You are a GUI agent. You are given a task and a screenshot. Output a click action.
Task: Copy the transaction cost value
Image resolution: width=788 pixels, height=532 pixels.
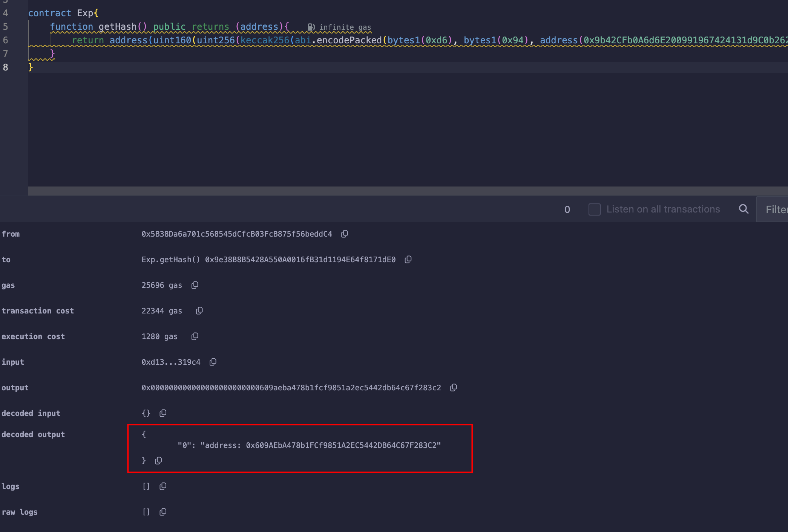coord(199,311)
